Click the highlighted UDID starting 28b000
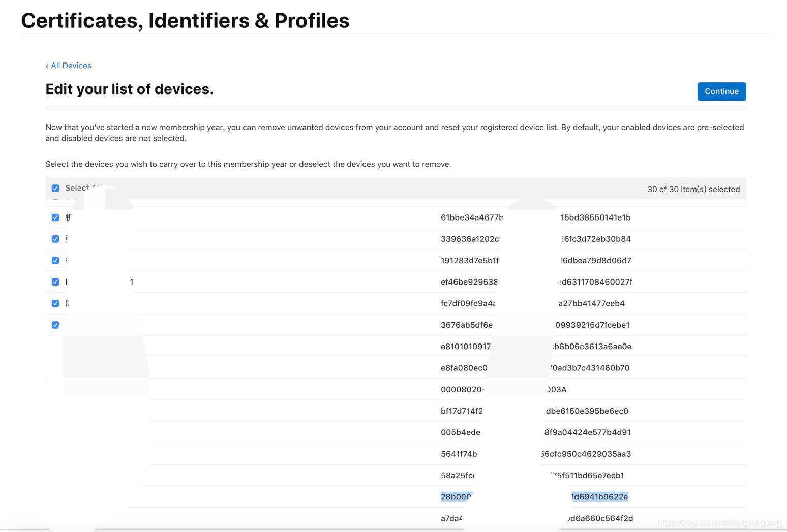787x532 pixels. (x=456, y=497)
